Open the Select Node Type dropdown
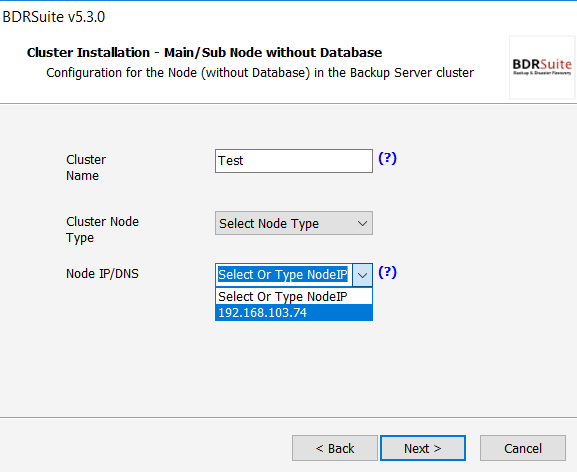The image size is (577, 472). (x=294, y=223)
